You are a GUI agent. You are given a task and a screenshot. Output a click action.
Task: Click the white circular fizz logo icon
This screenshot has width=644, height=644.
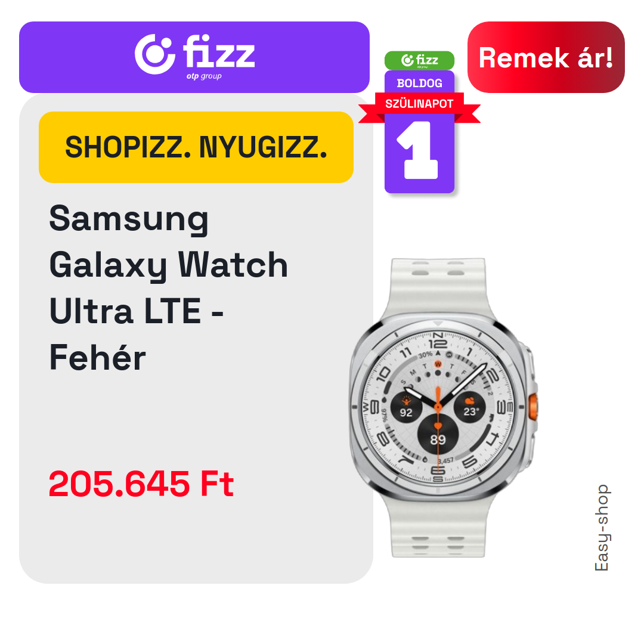point(155,54)
